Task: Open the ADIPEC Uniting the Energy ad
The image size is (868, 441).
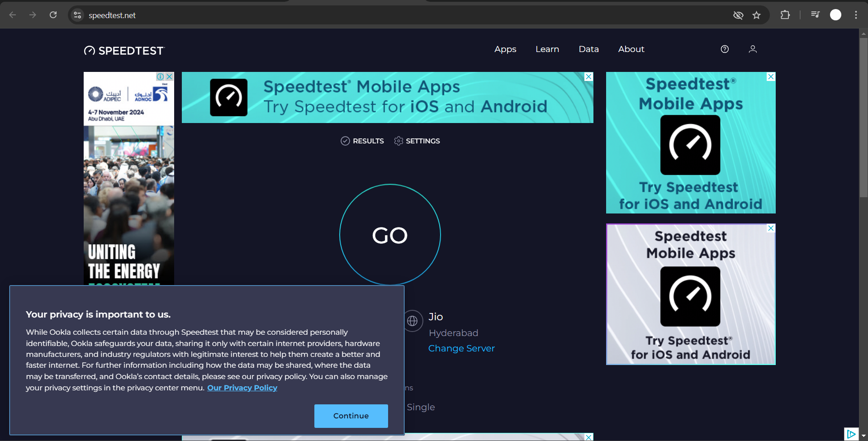Action: (x=129, y=179)
